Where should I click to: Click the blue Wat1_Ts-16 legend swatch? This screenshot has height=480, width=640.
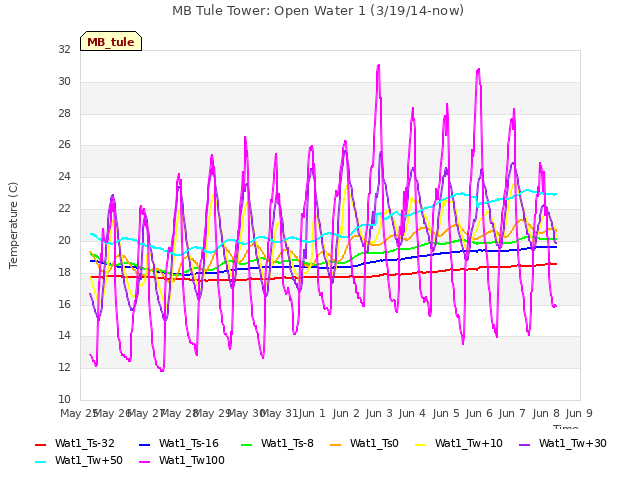[x=144, y=444]
